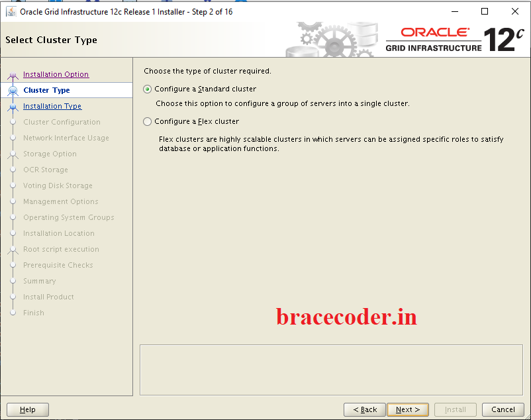Click the Installation Option step marker icon
The width and height of the screenshot is (531, 420).
[13, 75]
